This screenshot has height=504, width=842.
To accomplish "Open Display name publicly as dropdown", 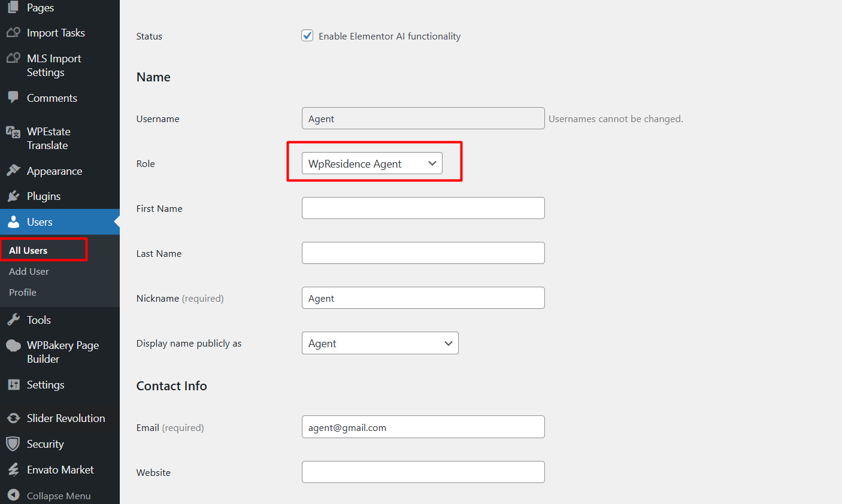I will click(x=380, y=343).
